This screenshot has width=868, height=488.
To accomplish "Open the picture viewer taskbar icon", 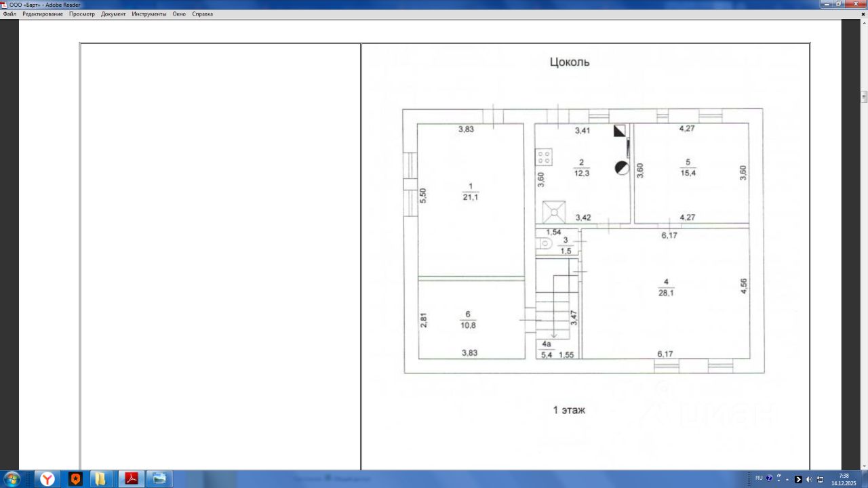I will coord(159,479).
